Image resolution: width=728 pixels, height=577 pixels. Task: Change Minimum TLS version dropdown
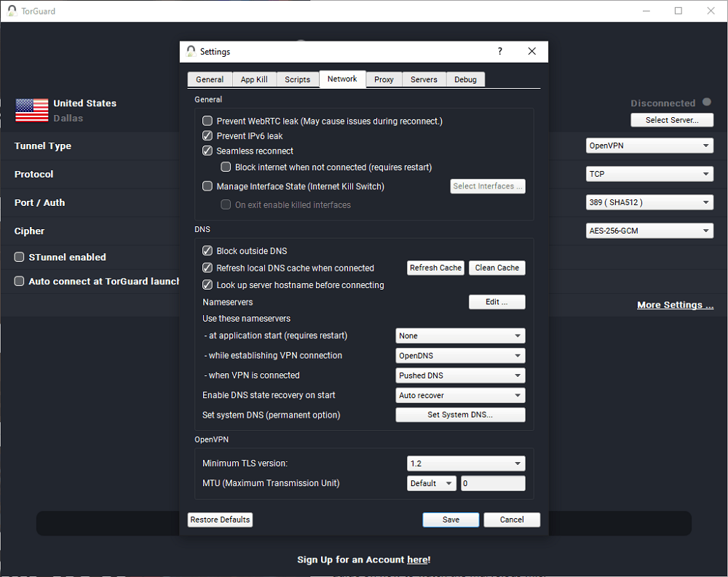(x=466, y=463)
